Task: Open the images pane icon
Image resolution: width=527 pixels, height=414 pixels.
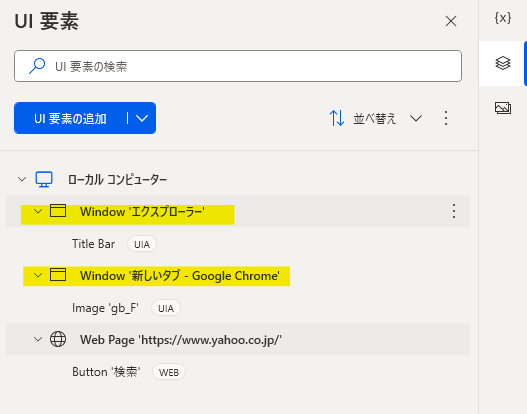Action: pyautogui.click(x=503, y=108)
